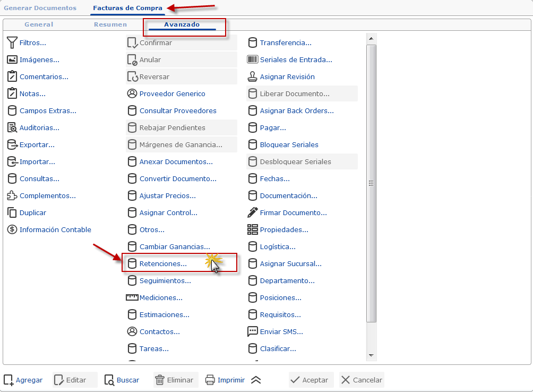The image size is (533, 392).
Task: Click the Exportar arrow icon
Action: [12, 144]
